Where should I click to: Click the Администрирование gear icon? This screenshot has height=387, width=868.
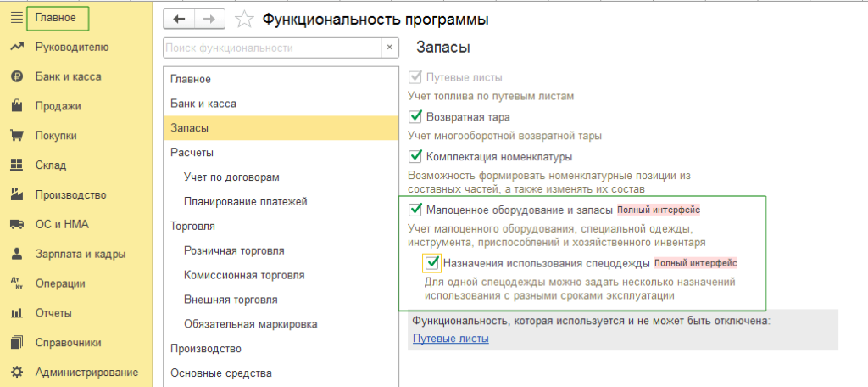click(17, 372)
